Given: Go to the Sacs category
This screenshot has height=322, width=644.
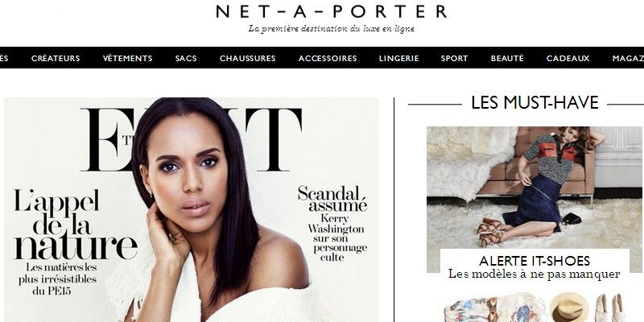Looking at the screenshot, I should (x=186, y=58).
